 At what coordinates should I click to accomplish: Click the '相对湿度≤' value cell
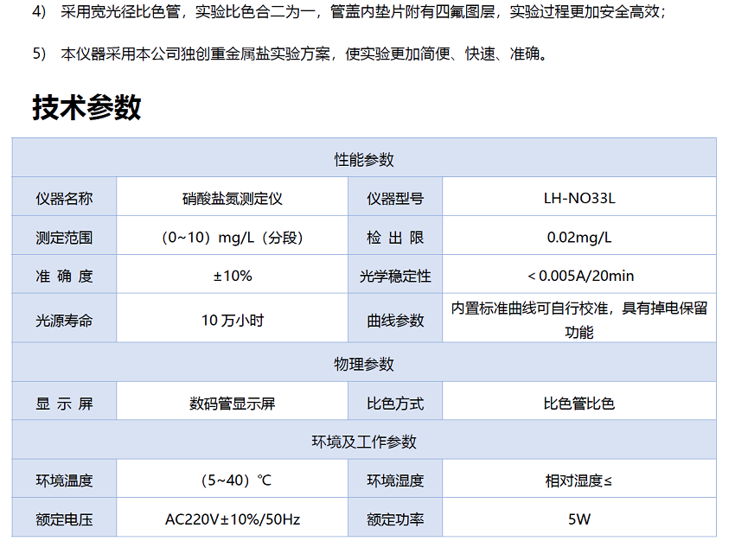(579, 479)
